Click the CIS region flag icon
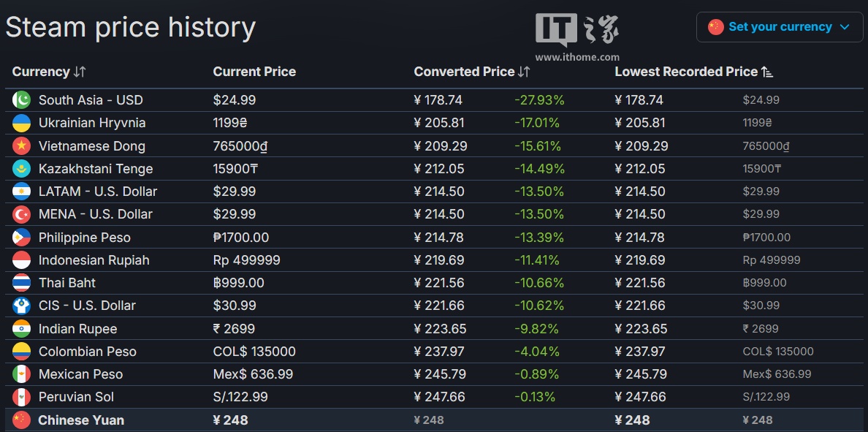 click(x=21, y=306)
